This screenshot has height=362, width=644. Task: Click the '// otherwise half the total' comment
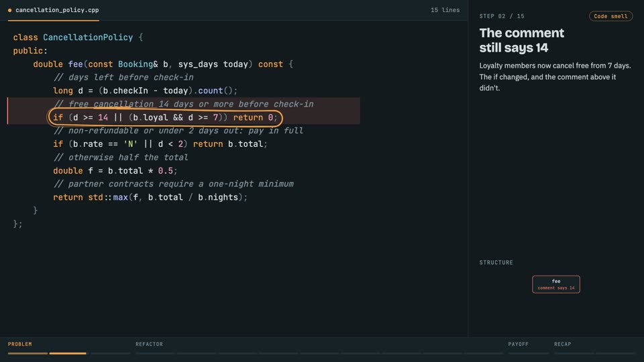[121, 157]
